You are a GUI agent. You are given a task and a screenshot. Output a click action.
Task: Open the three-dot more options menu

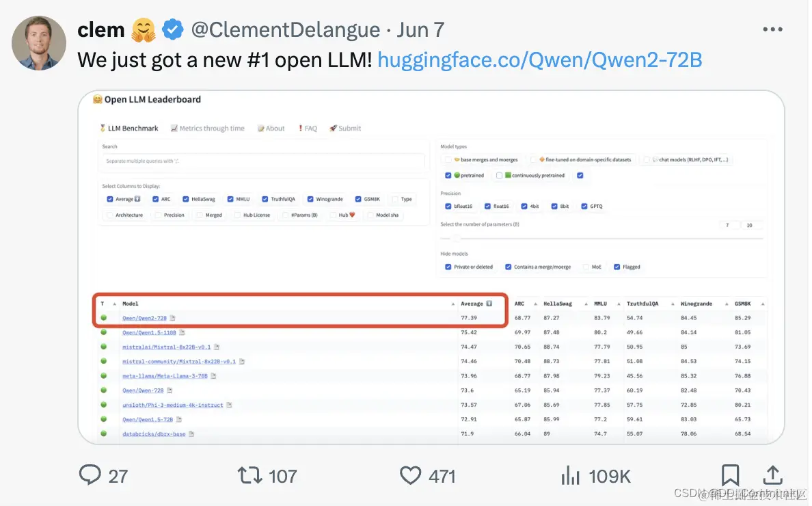(x=772, y=29)
